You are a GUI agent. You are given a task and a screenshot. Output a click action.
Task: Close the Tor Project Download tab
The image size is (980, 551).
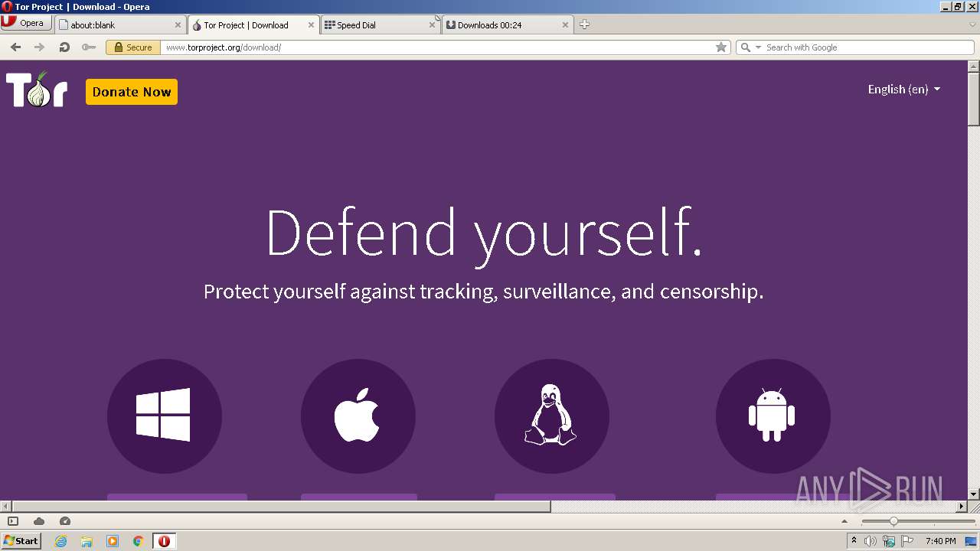[x=311, y=24]
